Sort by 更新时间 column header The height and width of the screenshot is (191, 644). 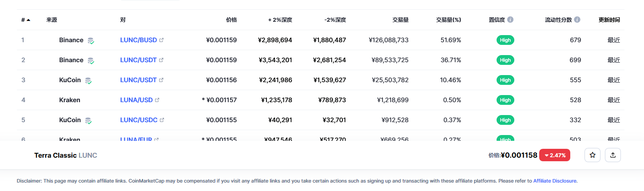(x=609, y=20)
